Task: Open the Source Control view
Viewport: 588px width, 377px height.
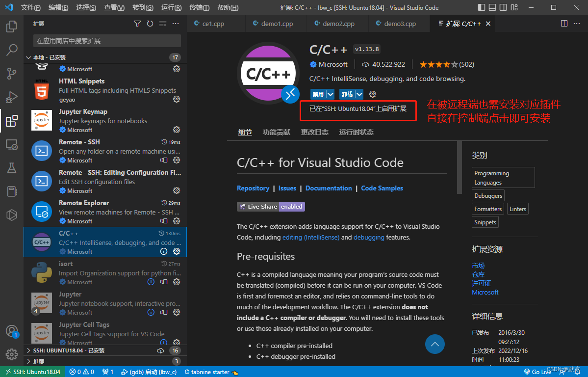Action: click(11, 74)
